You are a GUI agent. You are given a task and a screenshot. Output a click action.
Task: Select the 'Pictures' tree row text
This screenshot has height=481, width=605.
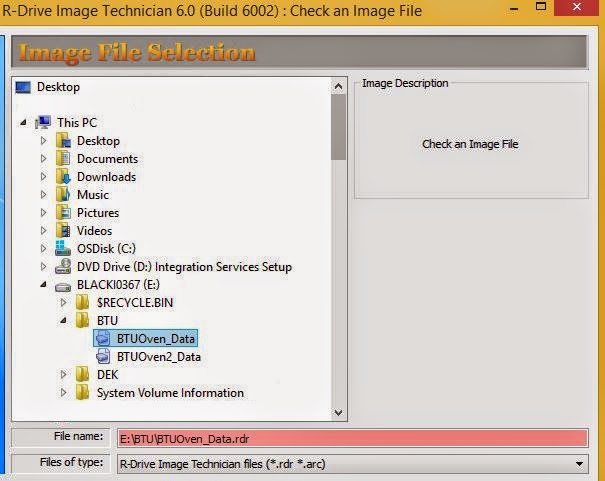point(98,213)
